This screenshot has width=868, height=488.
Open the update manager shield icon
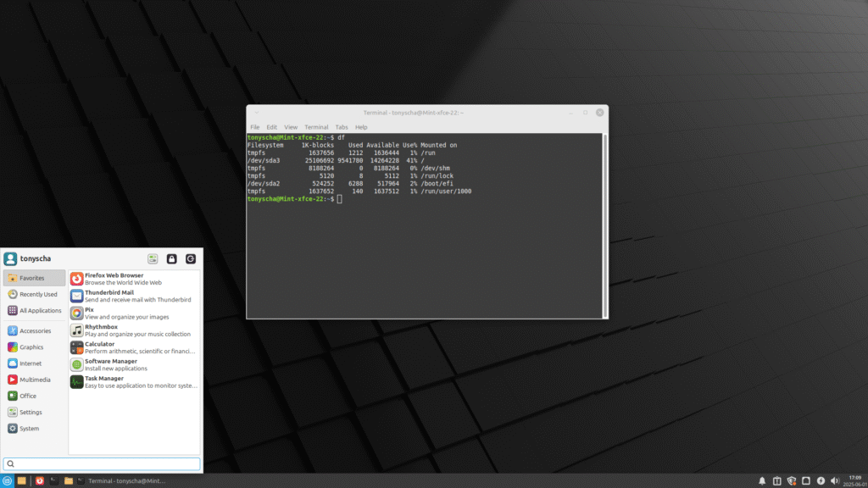click(792, 481)
